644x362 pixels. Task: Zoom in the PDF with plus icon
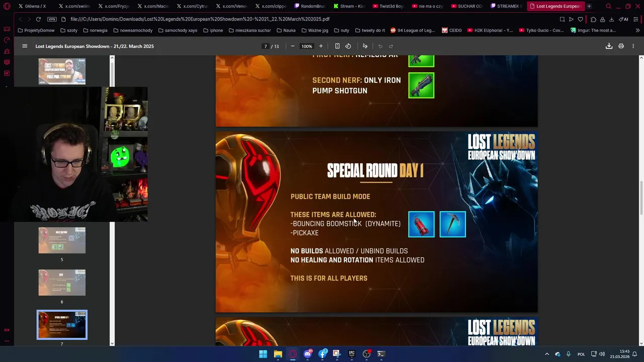point(321,46)
